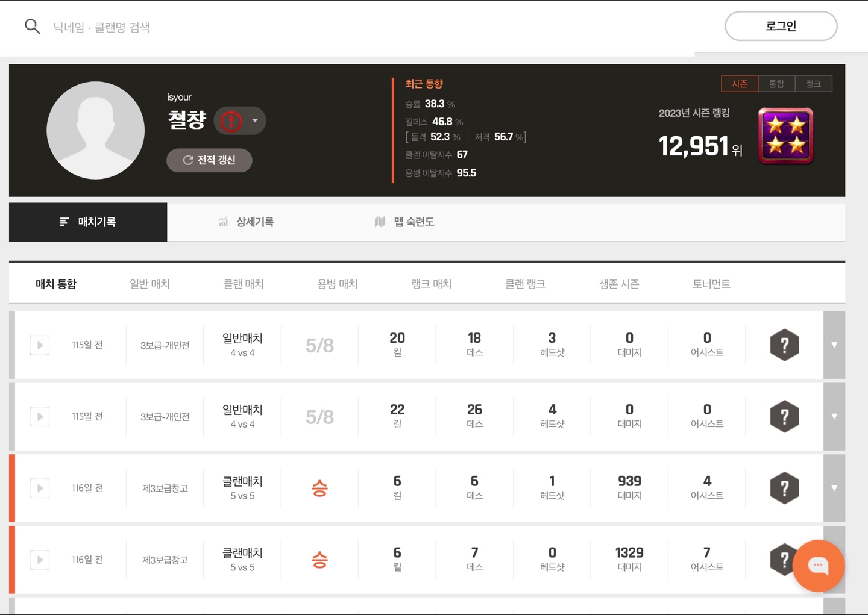Expand details of the 22-kill match row
The height and width of the screenshot is (615, 868).
coord(834,417)
